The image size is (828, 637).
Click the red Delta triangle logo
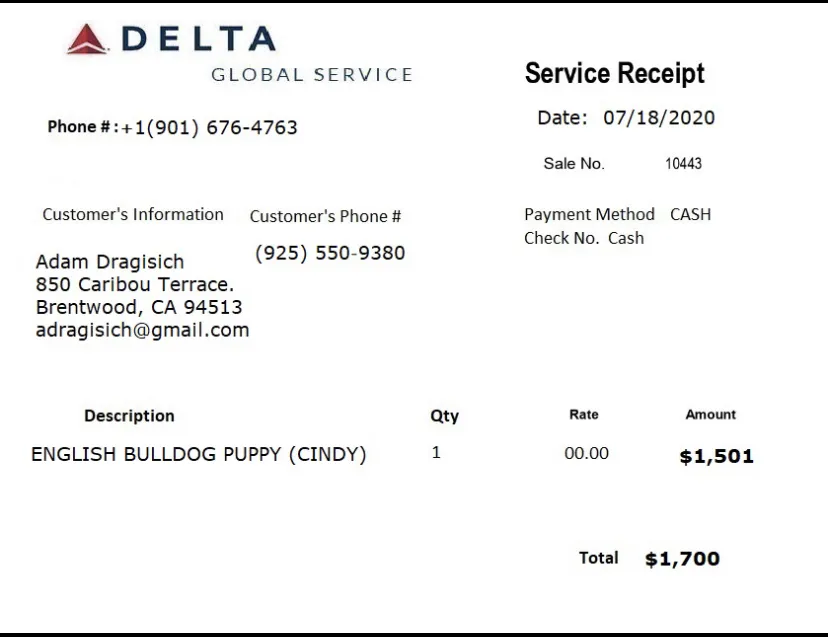tap(87, 39)
